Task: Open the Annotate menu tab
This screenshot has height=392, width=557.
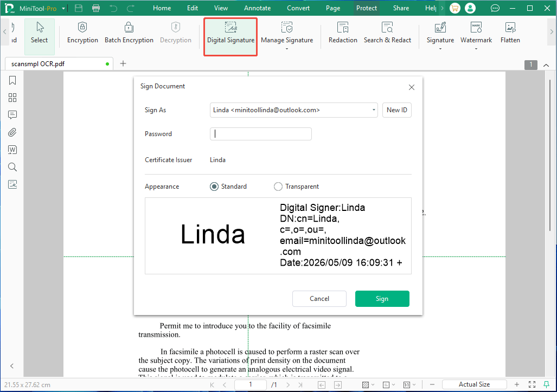Action: pos(257,8)
